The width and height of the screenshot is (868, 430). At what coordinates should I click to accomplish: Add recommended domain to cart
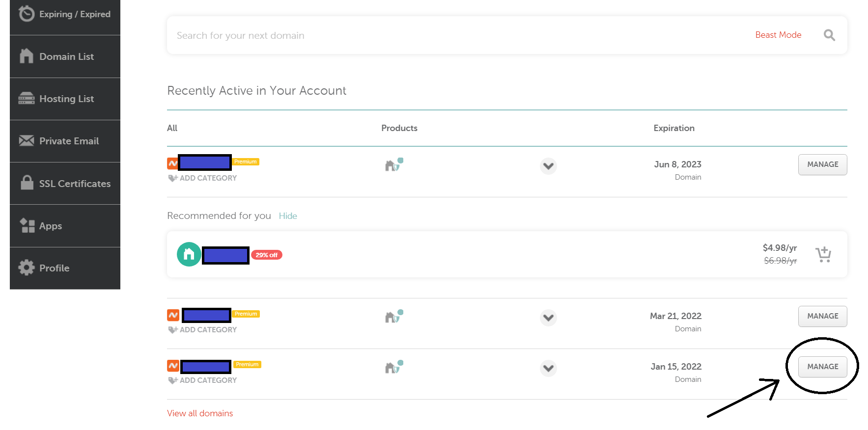click(823, 254)
